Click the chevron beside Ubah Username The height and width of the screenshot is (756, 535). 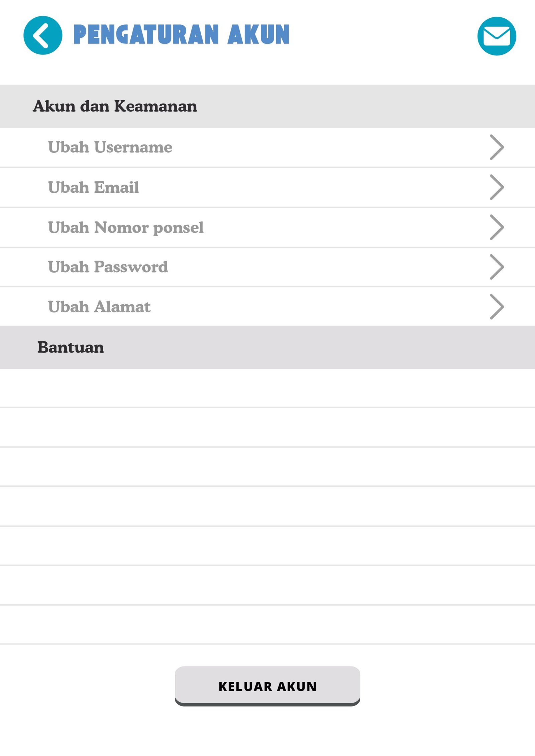[497, 147]
